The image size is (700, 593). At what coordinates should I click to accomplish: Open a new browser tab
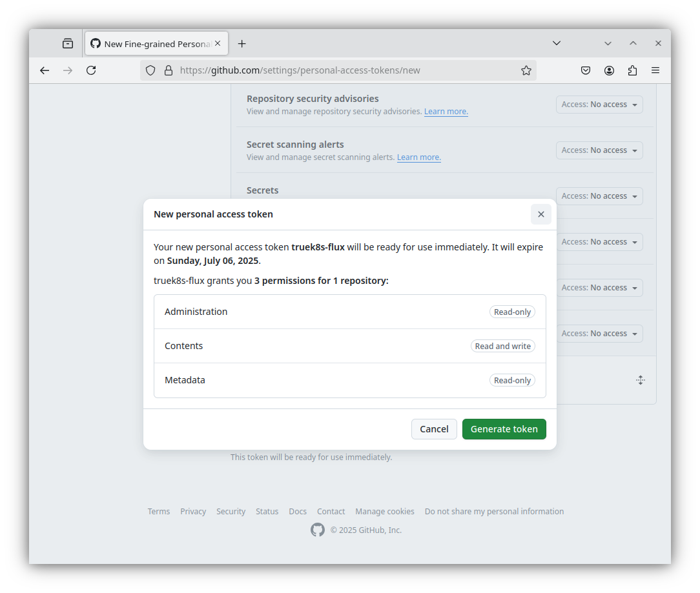coord(242,43)
